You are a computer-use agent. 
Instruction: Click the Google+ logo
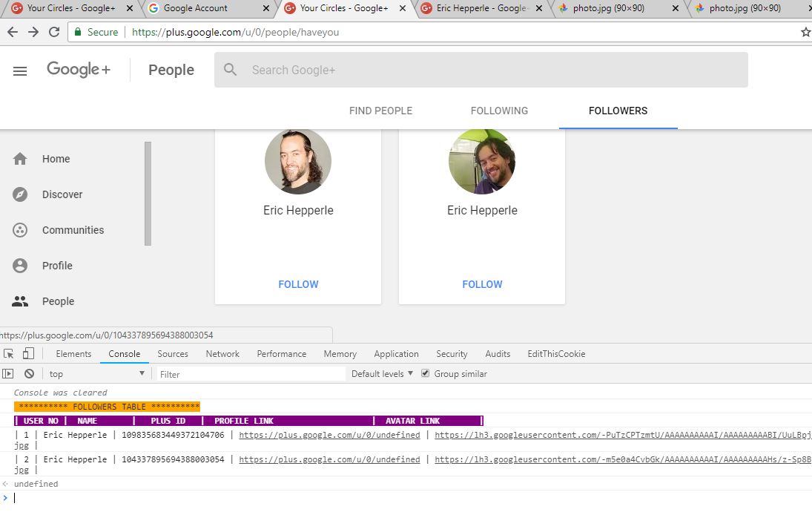78,70
